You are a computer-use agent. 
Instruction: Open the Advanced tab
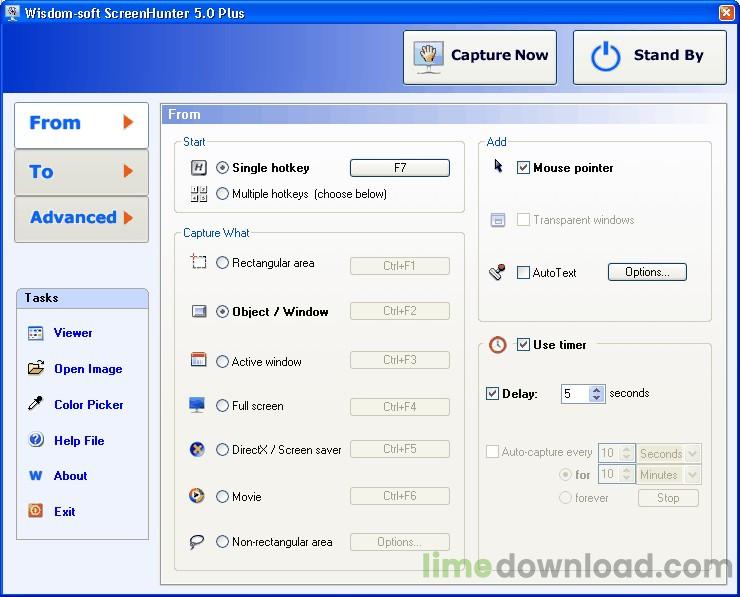tap(81, 218)
